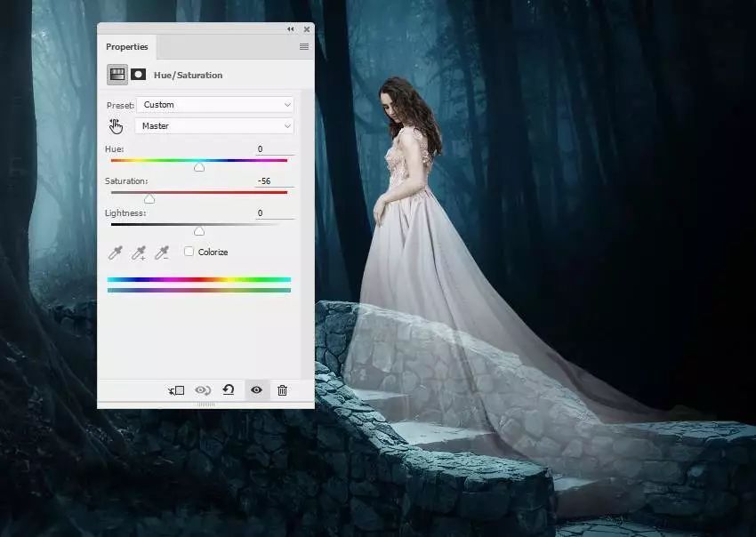Click the view previous state icon
The image size is (756, 537).
(203, 390)
